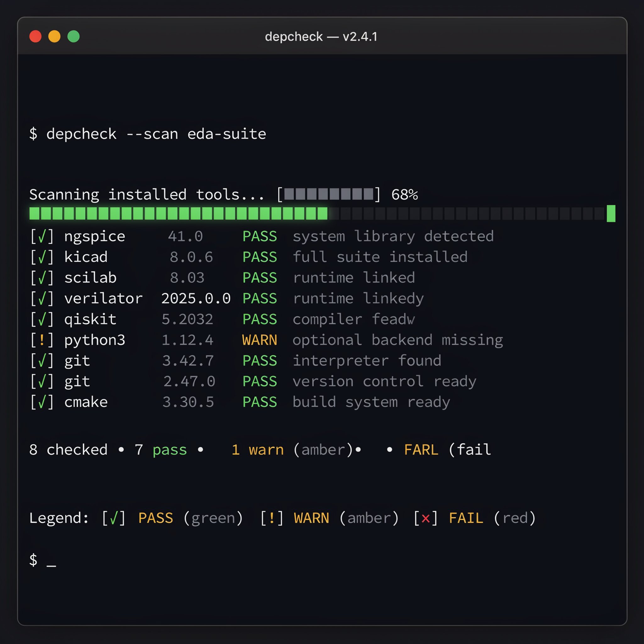644x644 pixels.
Task: Click 'FARL' in the summary line
Action: pyautogui.click(x=421, y=450)
